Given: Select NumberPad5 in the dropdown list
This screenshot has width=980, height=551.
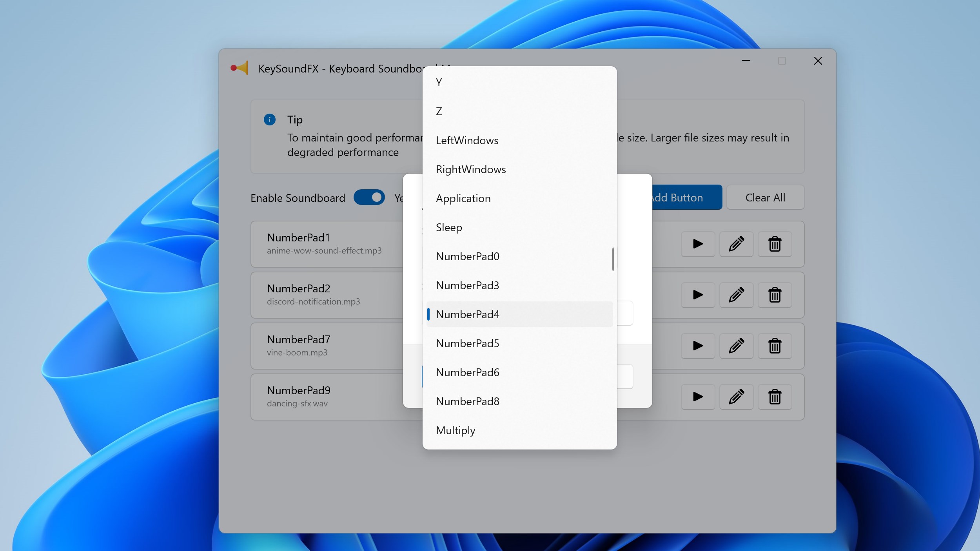Looking at the screenshot, I should click(519, 343).
